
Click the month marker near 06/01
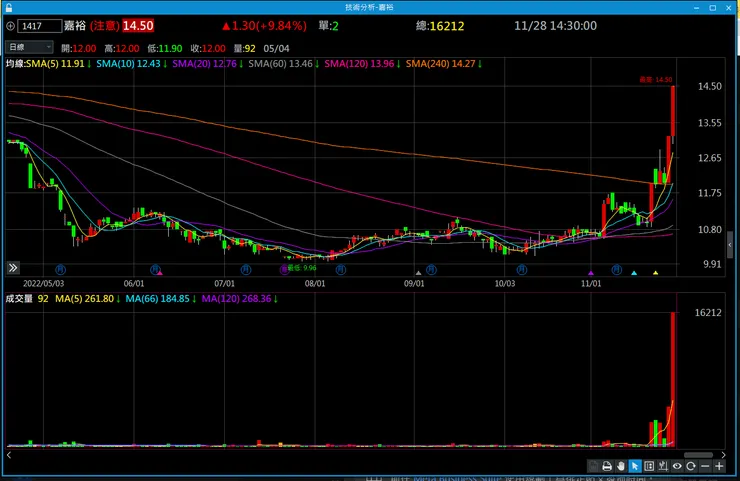click(155, 270)
